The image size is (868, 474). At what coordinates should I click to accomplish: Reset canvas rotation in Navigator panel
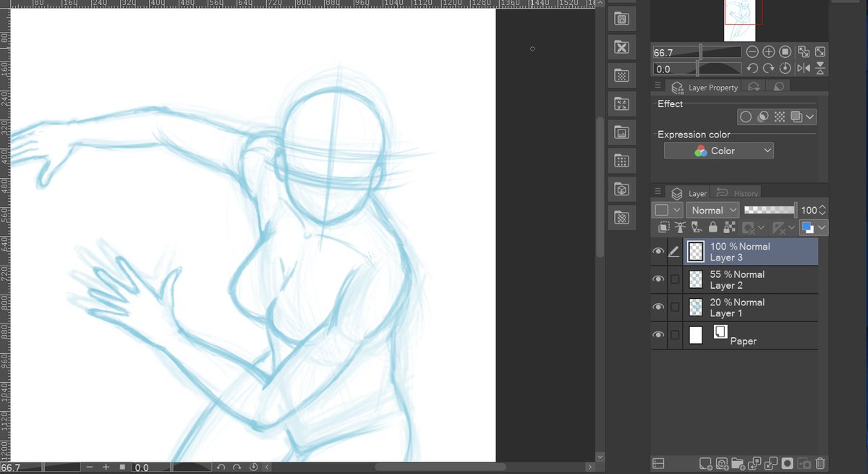786,69
